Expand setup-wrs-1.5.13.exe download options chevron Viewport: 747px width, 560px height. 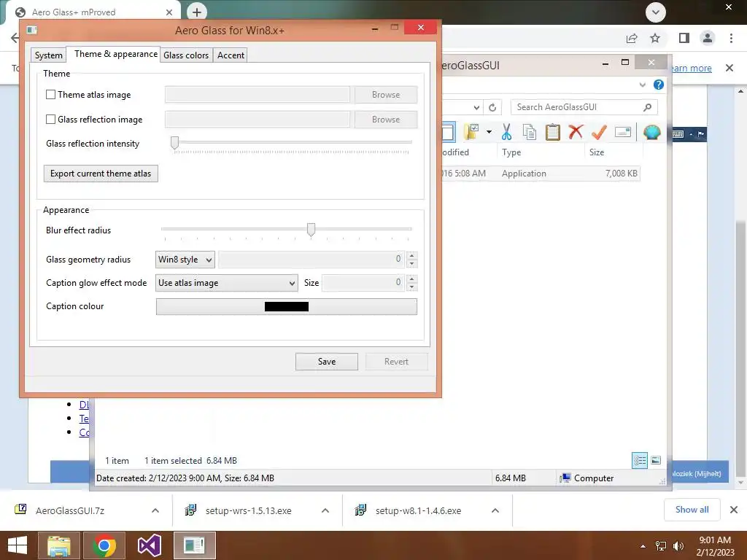325,510
